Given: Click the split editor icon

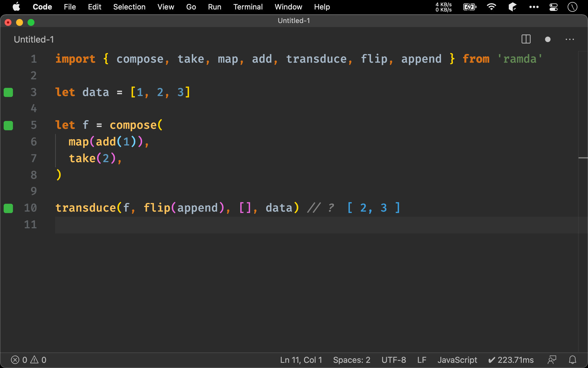Looking at the screenshot, I should click(526, 39).
